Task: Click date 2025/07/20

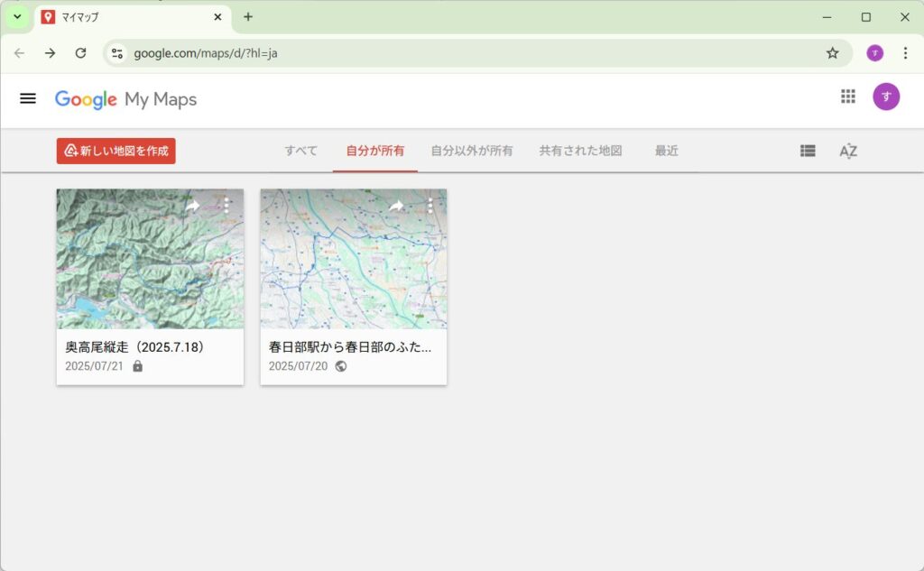Action: (298, 366)
